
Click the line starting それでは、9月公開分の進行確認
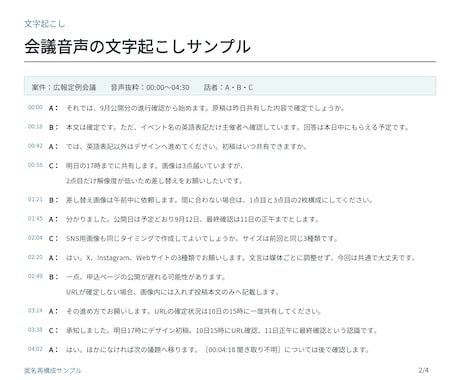tap(205, 108)
